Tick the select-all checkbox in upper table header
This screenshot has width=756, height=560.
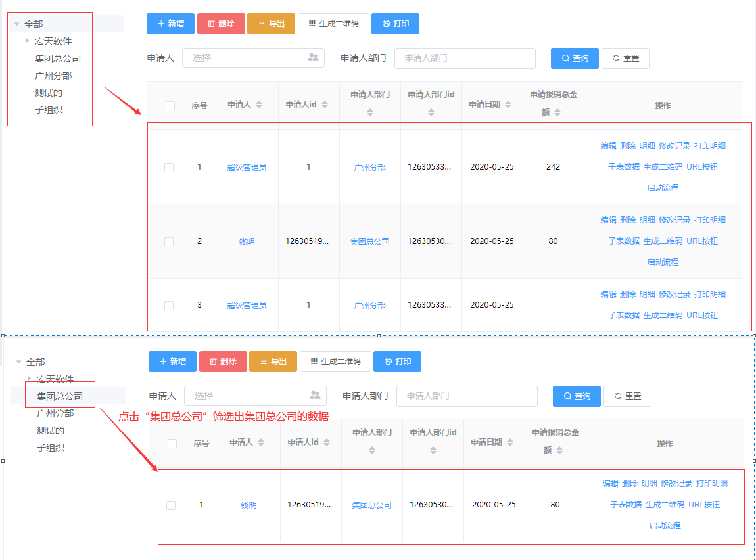click(x=170, y=106)
